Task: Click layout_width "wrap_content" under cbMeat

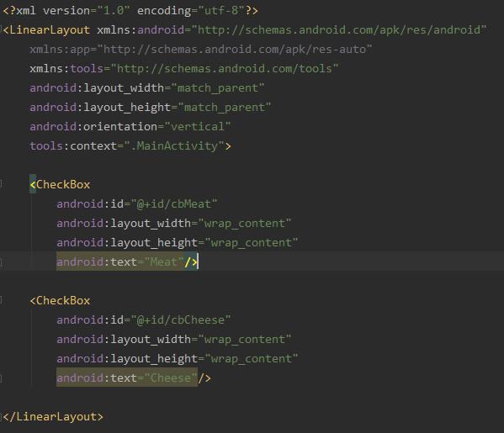Action: pyautogui.click(x=245, y=223)
